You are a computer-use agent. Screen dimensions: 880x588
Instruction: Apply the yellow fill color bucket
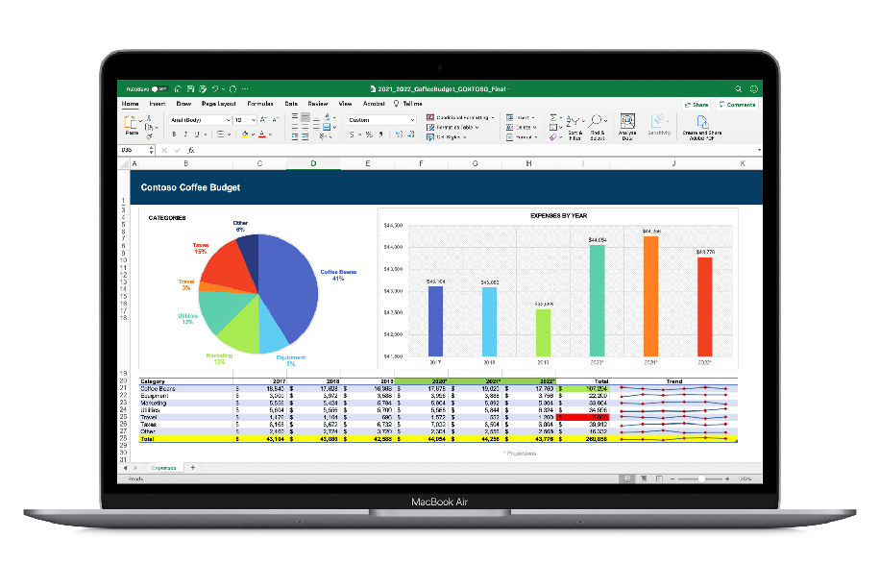pos(245,135)
